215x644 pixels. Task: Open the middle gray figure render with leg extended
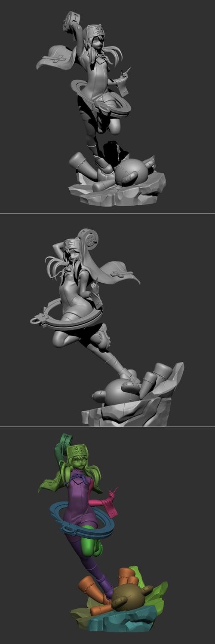107,320
